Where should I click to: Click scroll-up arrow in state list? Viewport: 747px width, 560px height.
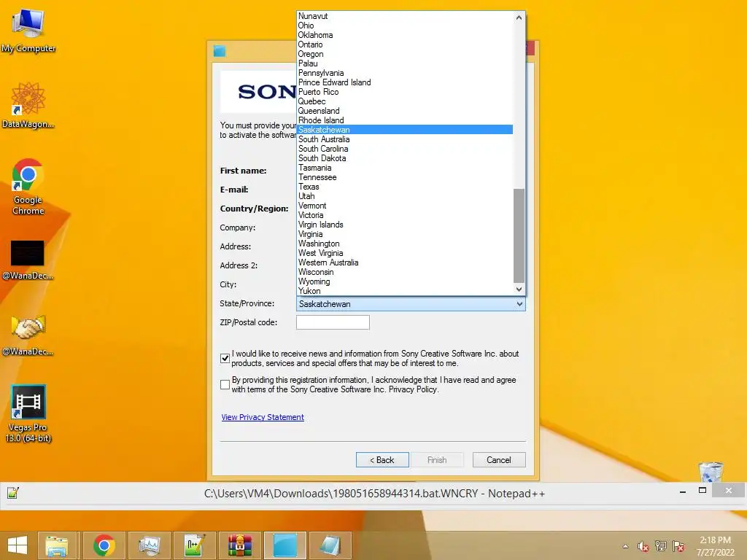click(x=519, y=17)
